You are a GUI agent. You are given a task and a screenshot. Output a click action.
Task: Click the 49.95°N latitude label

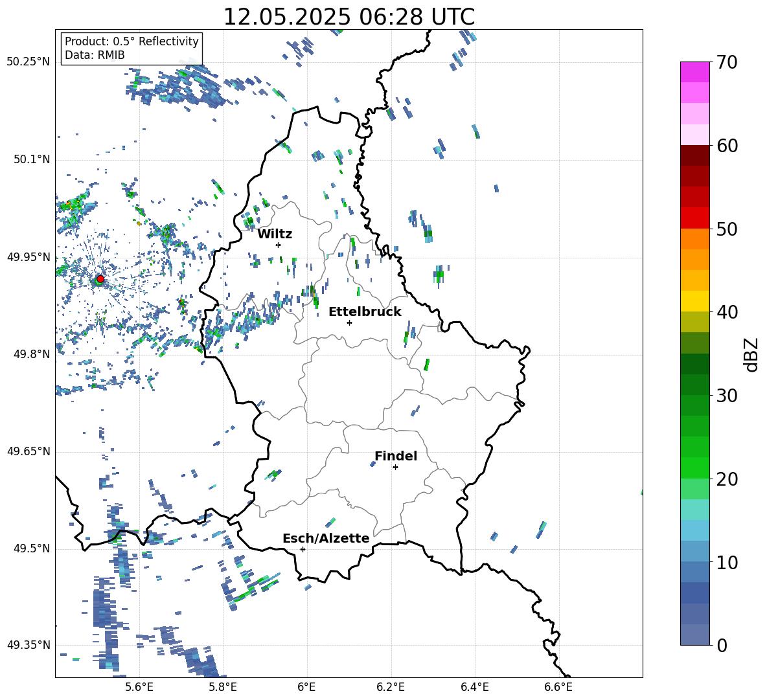(29, 256)
